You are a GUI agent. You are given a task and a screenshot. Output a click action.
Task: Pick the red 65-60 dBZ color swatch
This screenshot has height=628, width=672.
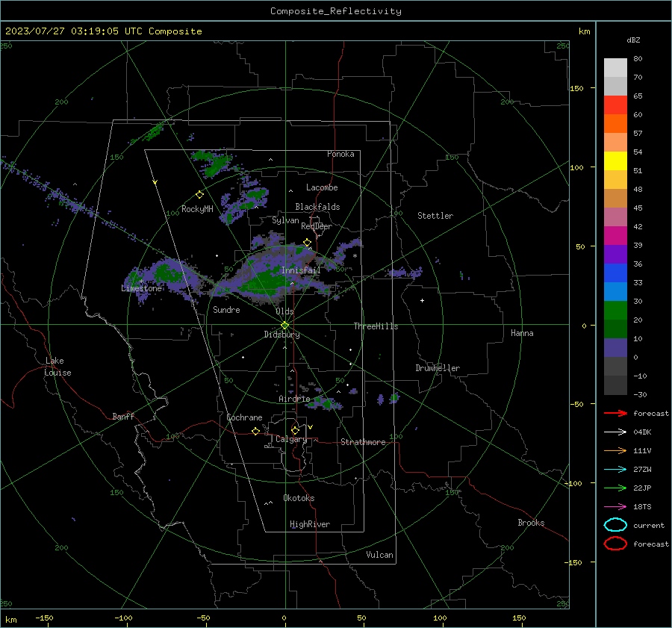615,105
